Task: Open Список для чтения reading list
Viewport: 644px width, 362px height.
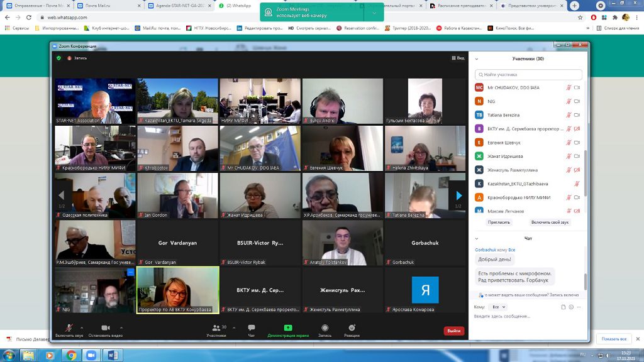Action: 618,28
